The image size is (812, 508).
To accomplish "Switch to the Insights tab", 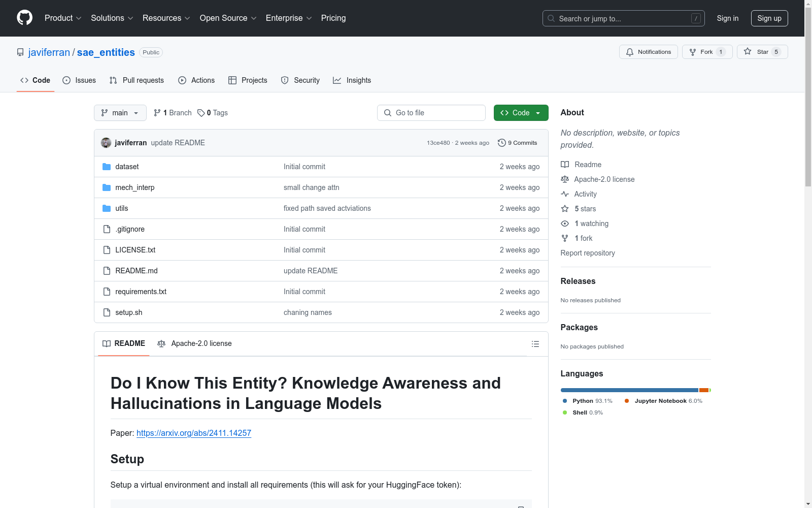I will coord(352,80).
